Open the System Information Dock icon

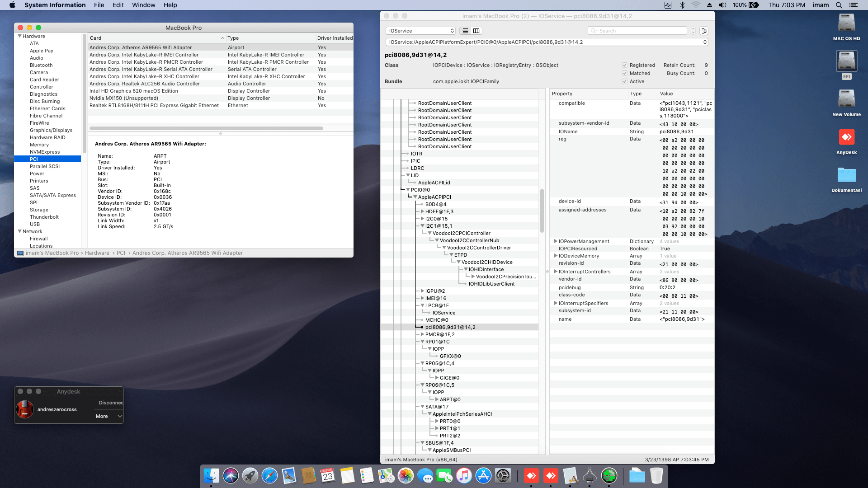coord(590,475)
